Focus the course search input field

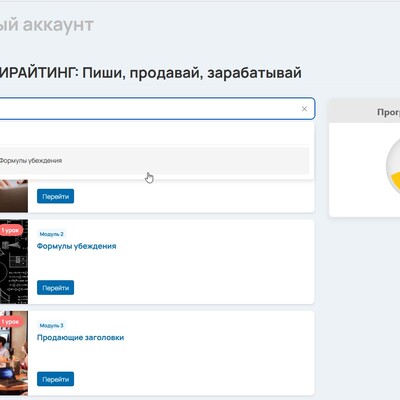coord(157,109)
